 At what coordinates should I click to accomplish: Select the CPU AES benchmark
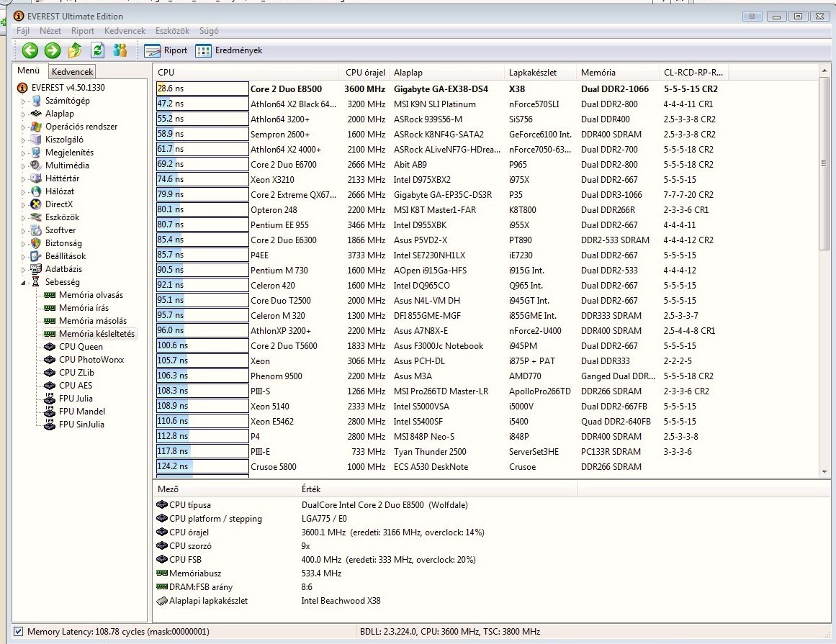(x=75, y=386)
